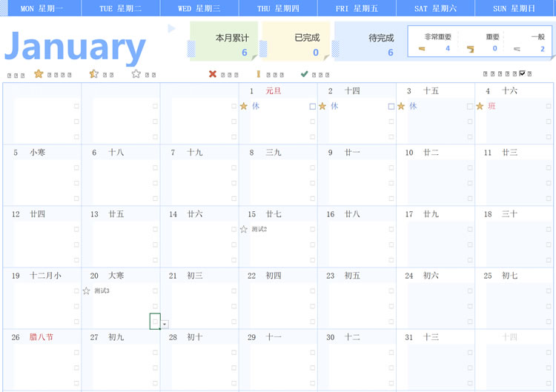The width and height of the screenshot is (556, 392).
Task: Click the red 元旦 holiday label
Action: click(274, 91)
